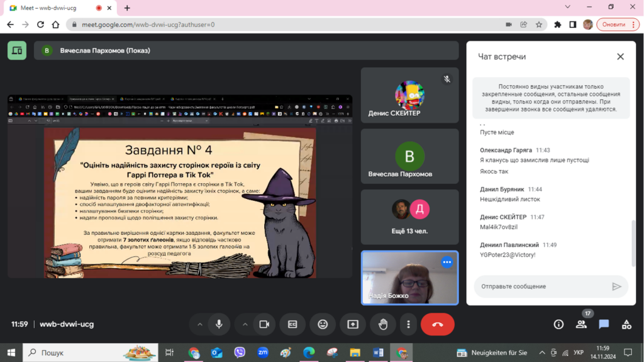Click the shared presentation screen

(x=180, y=186)
